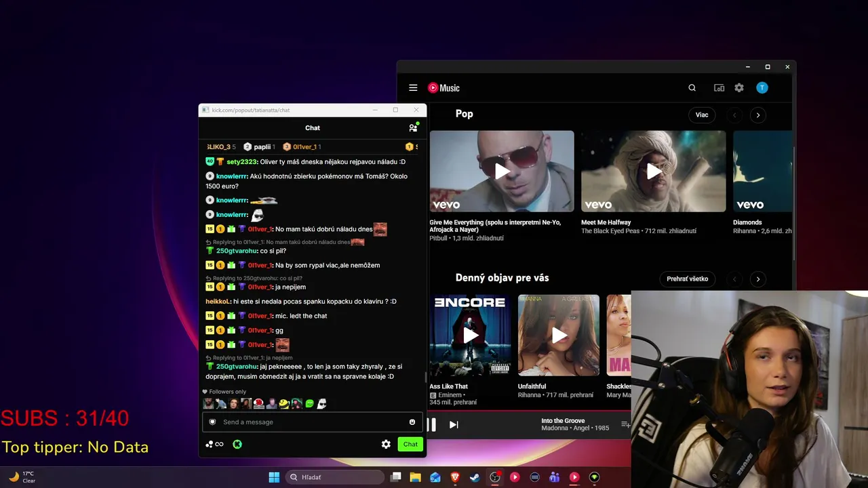Insert the red character quick emote
The width and height of the screenshot is (868, 488).
(258, 403)
